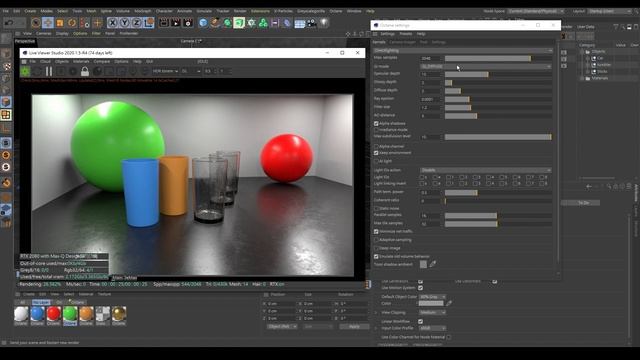Toggle Alpha shadows checkbox

tap(376, 123)
